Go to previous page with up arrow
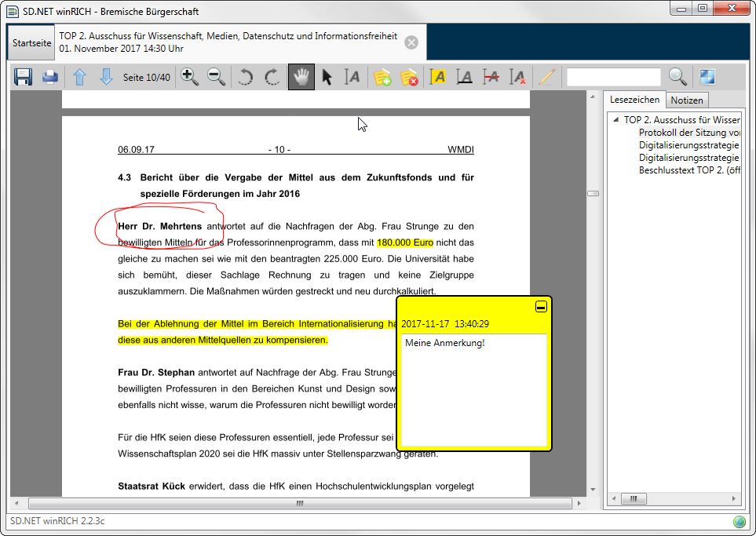This screenshot has width=756, height=536. click(79, 77)
